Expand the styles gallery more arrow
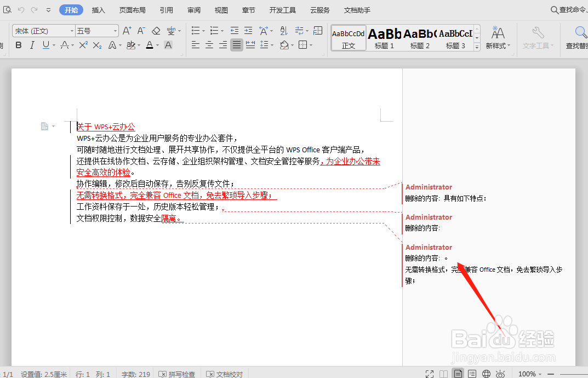This screenshot has height=378, width=588. click(x=477, y=47)
